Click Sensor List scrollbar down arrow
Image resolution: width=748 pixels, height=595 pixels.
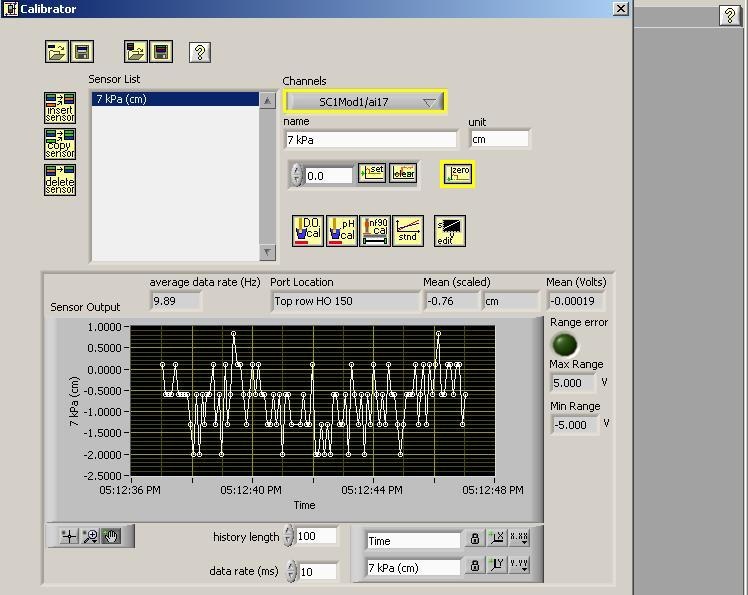[268, 252]
